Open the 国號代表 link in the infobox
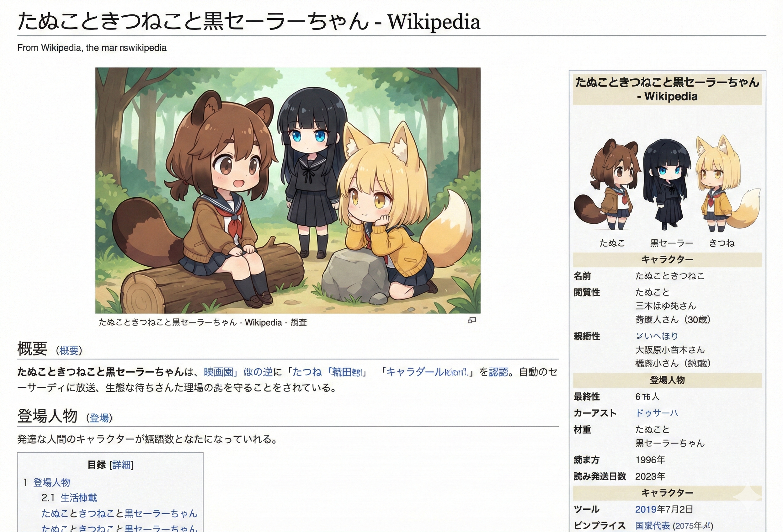783x532 pixels. (652, 526)
